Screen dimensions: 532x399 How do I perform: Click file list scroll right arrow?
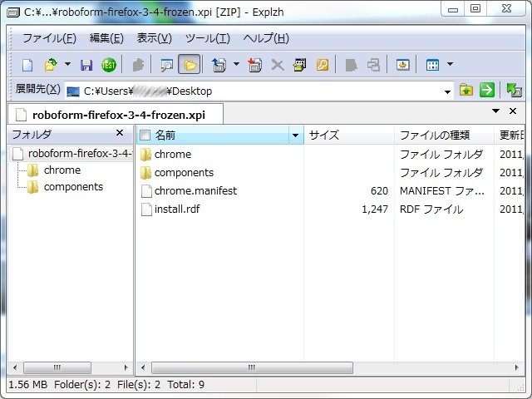pyautogui.click(x=516, y=367)
